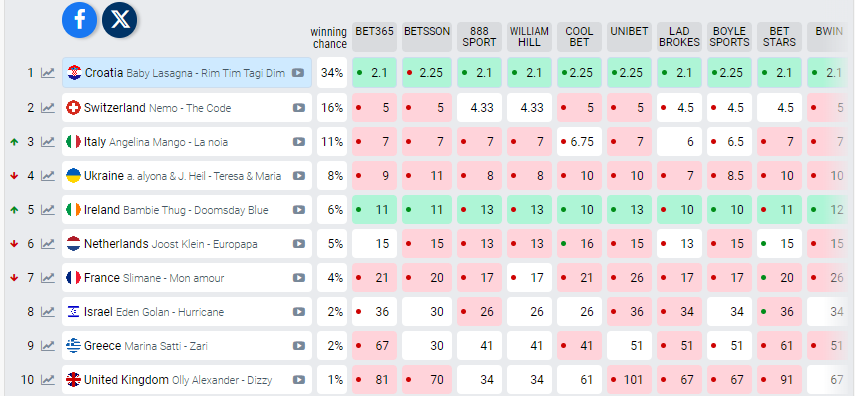The image size is (855, 396).
Task: Click the Ukraine flag icon
Action: (73, 176)
